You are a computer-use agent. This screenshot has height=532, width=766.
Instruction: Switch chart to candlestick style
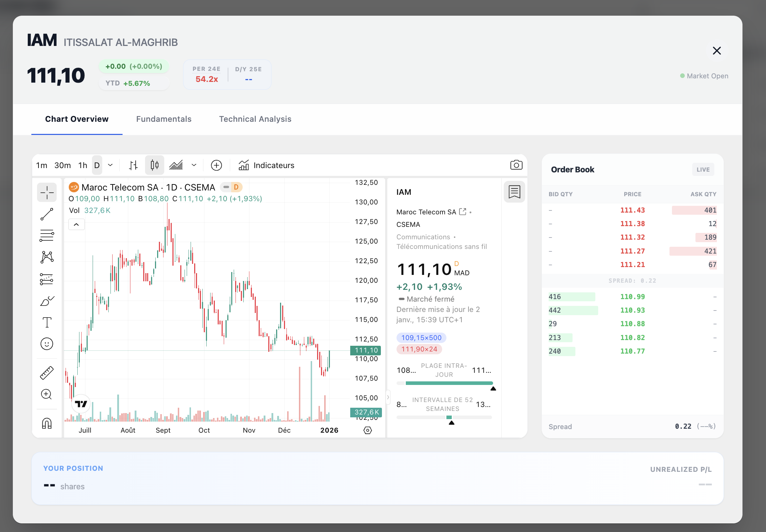pos(154,165)
